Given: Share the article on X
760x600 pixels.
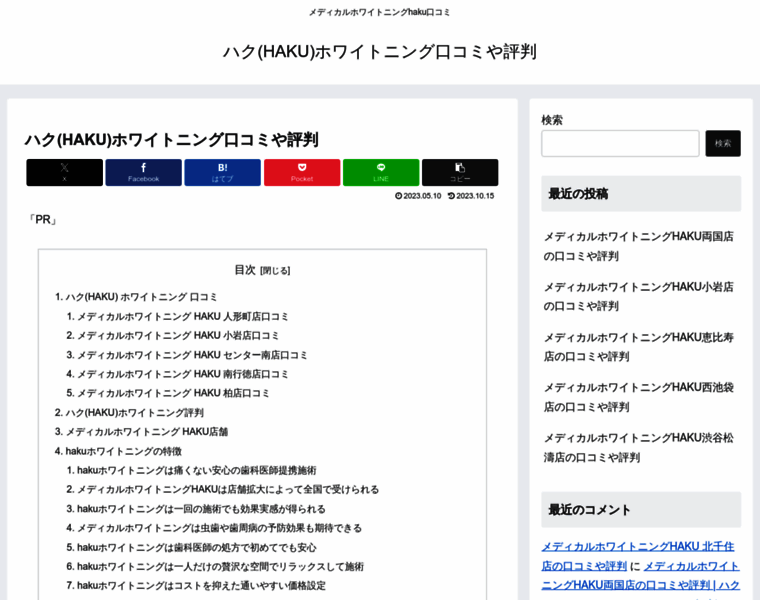Looking at the screenshot, I should click(x=64, y=172).
